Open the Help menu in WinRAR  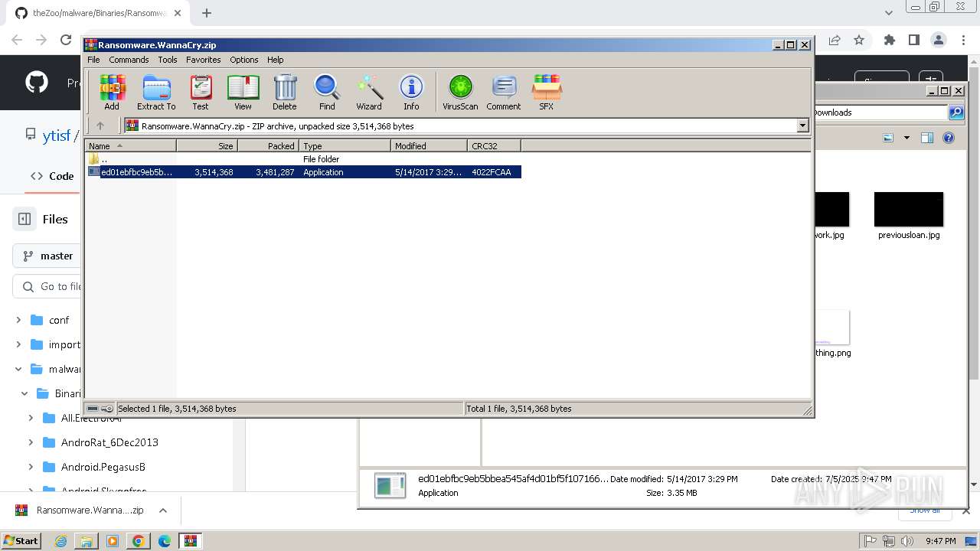click(x=276, y=60)
